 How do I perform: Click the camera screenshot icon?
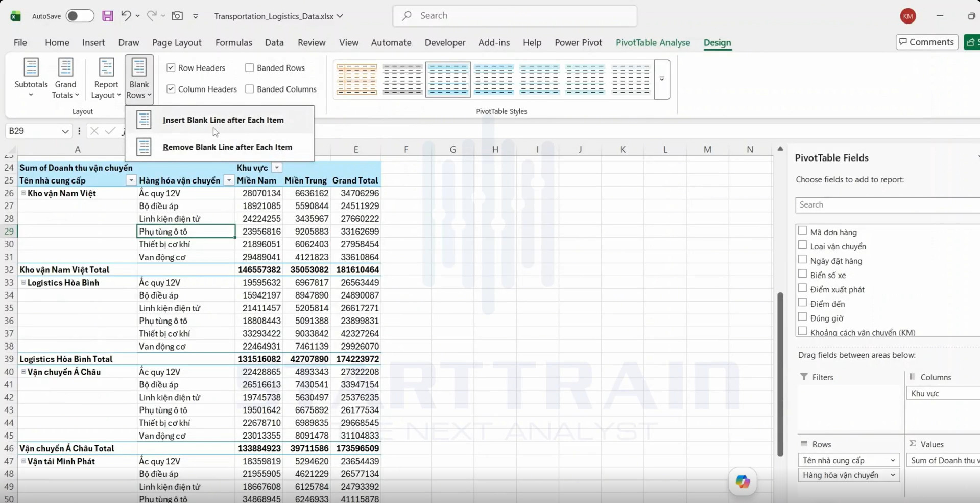click(x=177, y=16)
